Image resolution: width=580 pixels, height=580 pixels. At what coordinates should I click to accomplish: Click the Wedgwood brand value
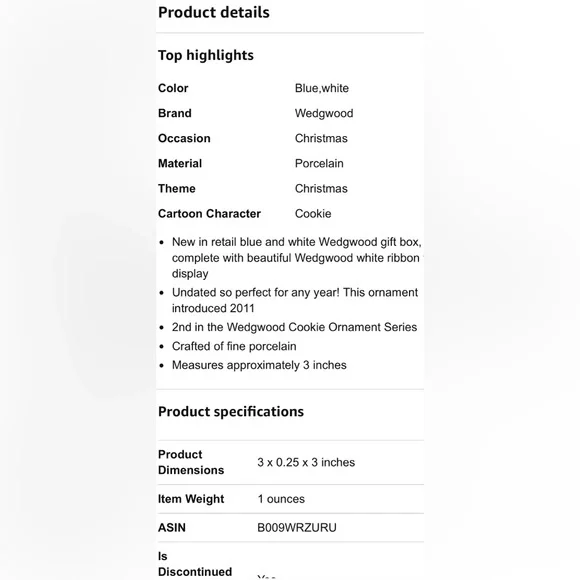pyautogui.click(x=324, y=113)
